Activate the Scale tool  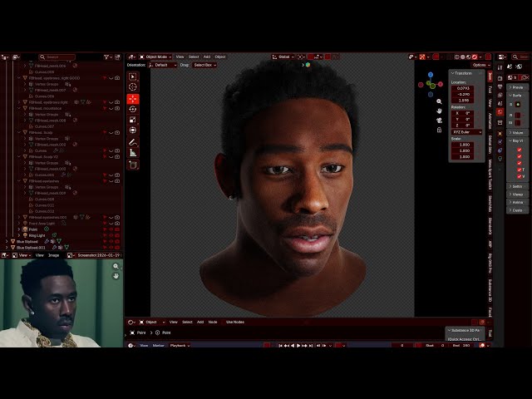pos(133,120)
